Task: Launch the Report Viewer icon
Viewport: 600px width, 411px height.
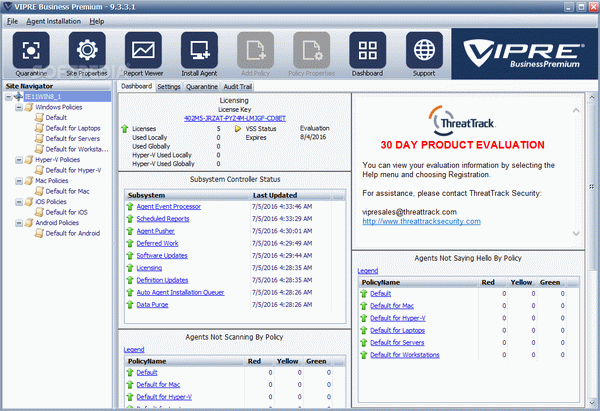Action: [143, 50]
